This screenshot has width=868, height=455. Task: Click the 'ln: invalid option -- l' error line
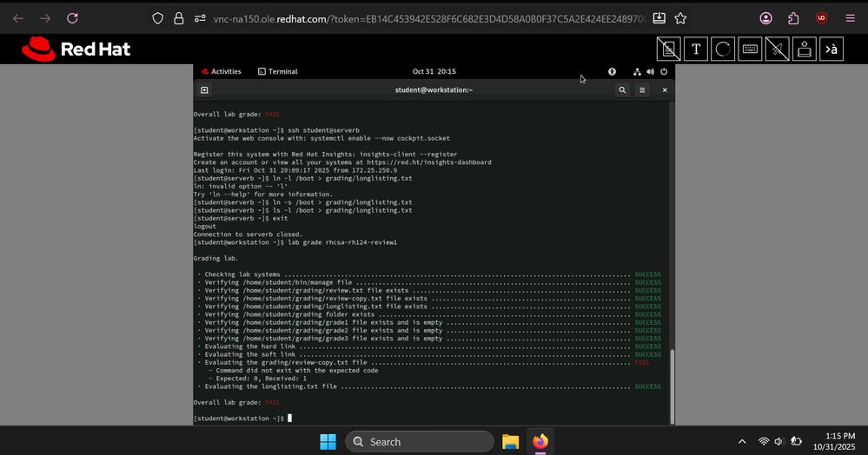(x=241, y=187)
